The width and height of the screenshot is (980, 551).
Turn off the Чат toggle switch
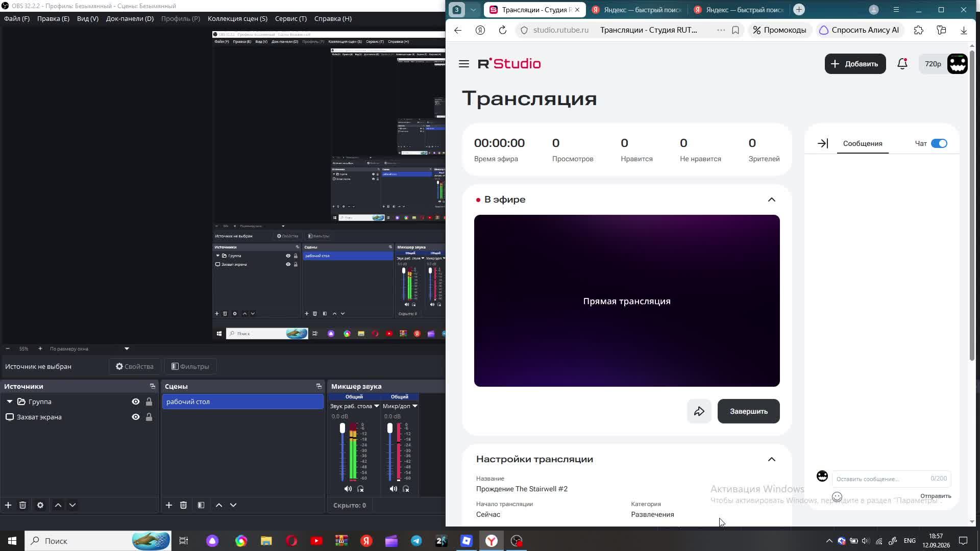point(939,143)
